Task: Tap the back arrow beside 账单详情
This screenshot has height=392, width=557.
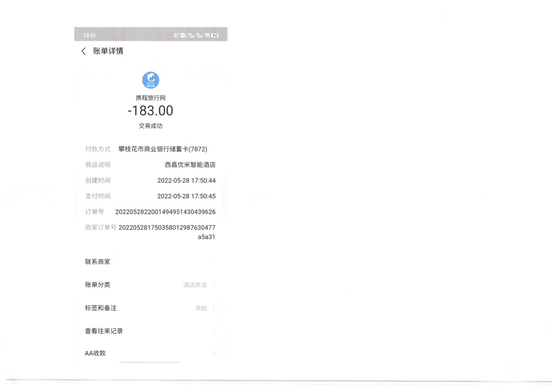Action: [83, 51]
